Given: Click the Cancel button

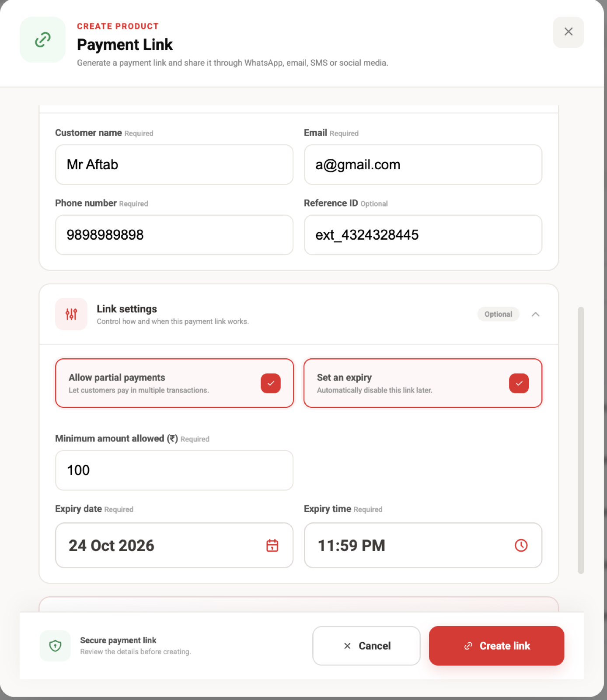Looking at the screenshot, I should point(366,646).
